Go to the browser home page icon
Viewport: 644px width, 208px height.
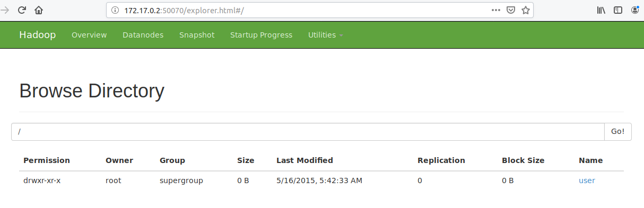pos(39,10)
